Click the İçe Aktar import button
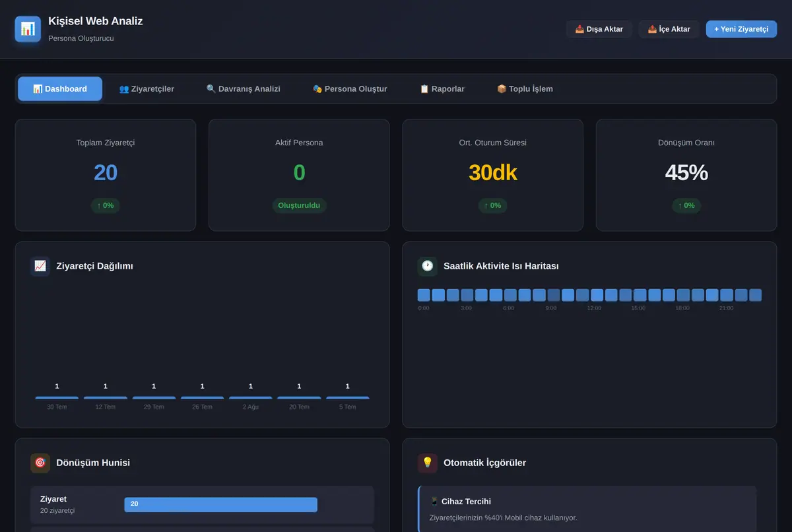 point(669,29)
